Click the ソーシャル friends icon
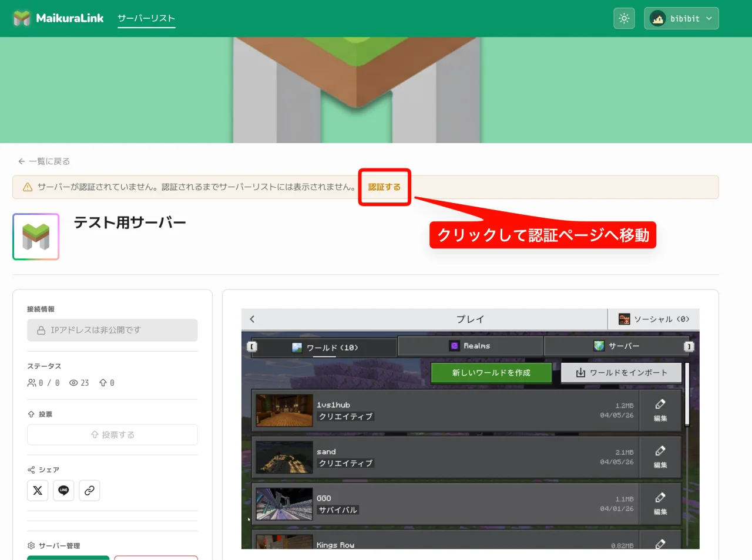Image resolution: width=752 pixels, height=560 pixels. point(624,319)
